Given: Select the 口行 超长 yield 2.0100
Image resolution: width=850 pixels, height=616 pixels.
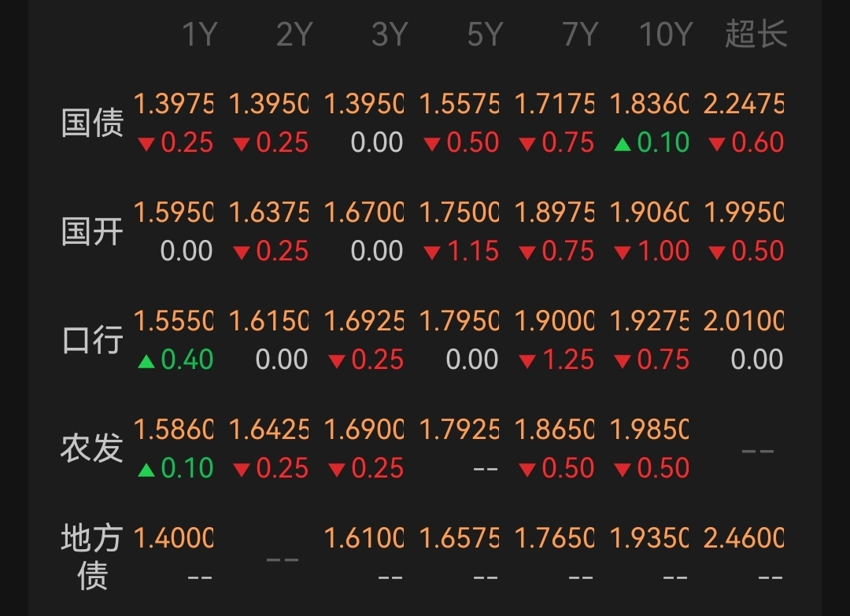Looking at the screenshot, I should [x=744, y=321].
